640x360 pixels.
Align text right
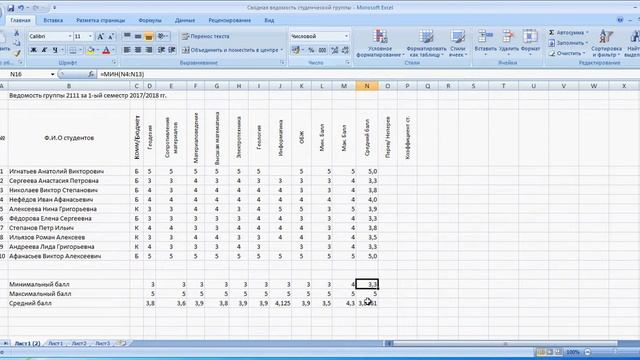pos(149,50)
